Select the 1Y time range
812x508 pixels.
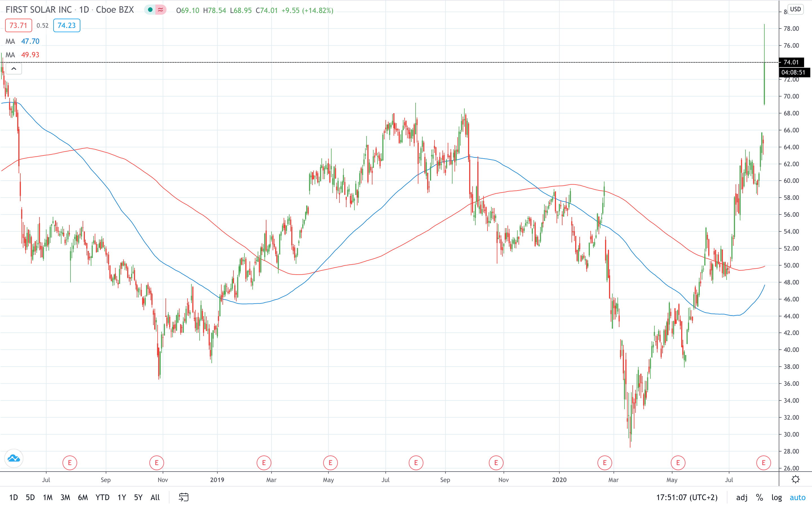122,497
